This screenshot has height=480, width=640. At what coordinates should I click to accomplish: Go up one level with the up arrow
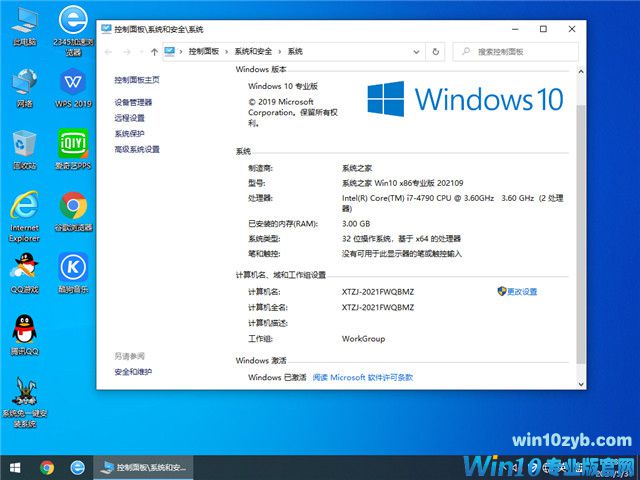coord(154,52)
